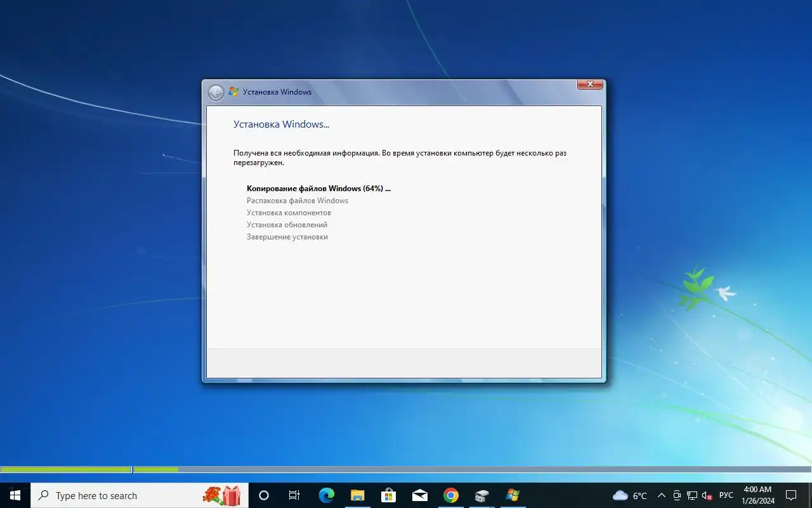812x508 pixels.
Task: Open File Explorer from the taskbar
Action: point(357,495)
